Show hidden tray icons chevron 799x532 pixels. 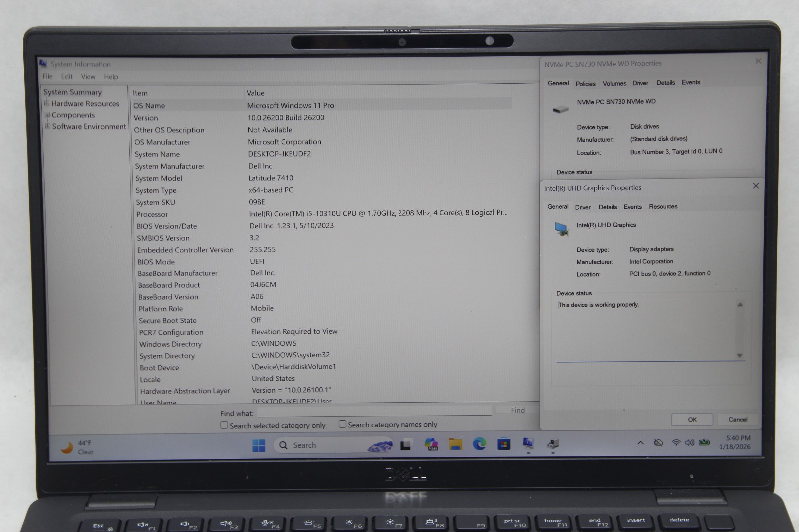[640, 443]
